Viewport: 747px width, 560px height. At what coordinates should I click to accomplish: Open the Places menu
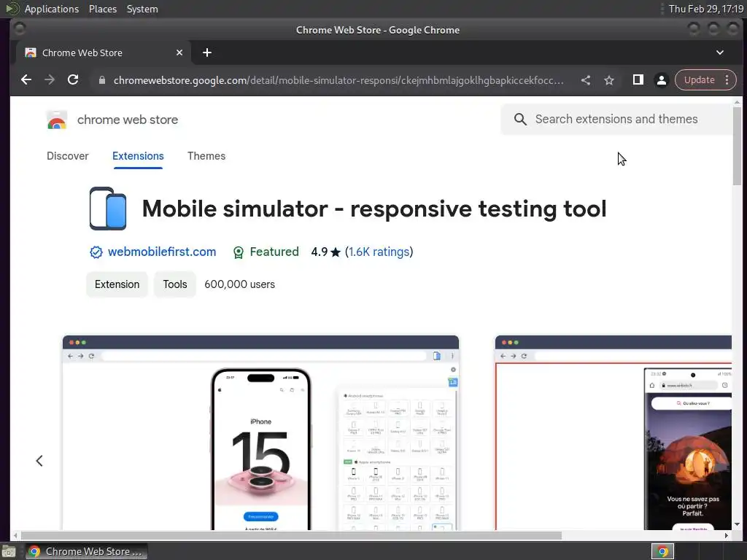click(103, 9)
